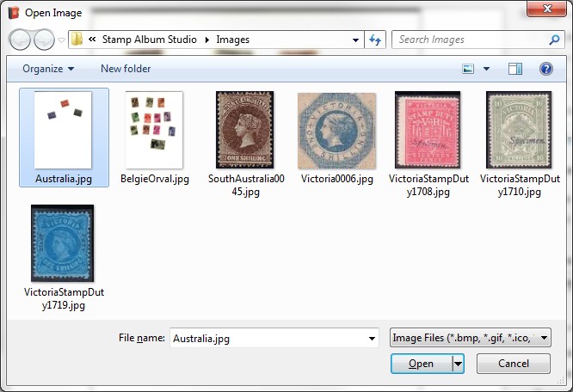
Task: Select the VictoriaStampDuty1719.jpg blue stamp thumbnail
Action: point(63,243)
